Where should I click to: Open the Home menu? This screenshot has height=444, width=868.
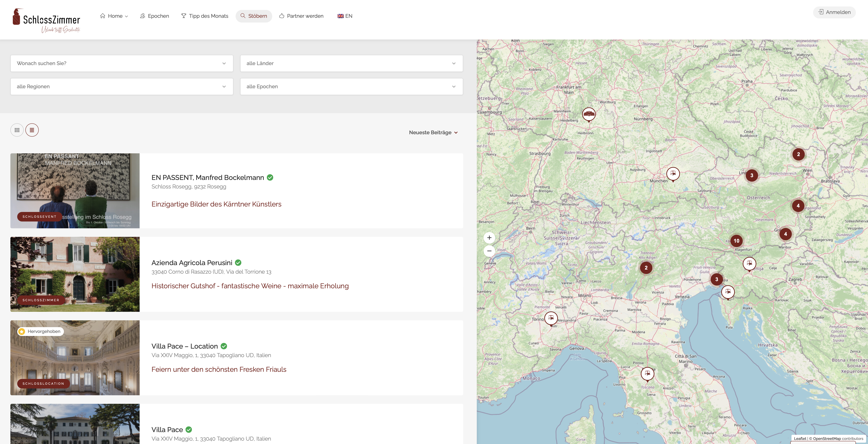(x=114, y=16)
